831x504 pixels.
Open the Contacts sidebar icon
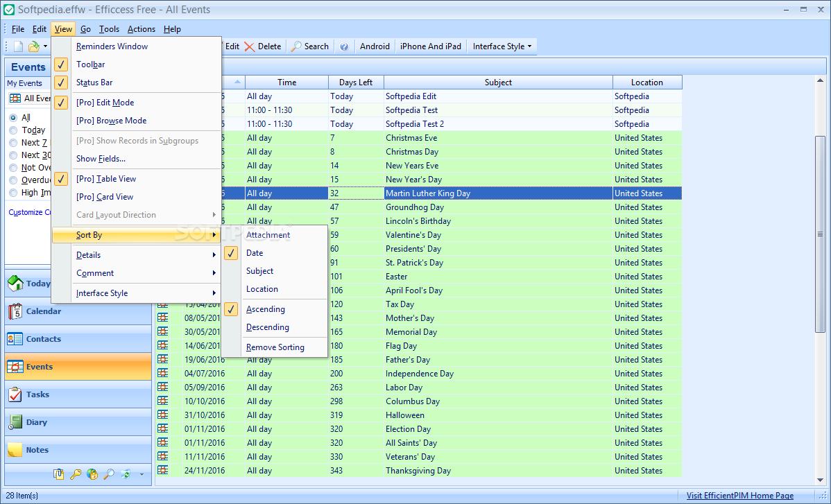point(15,339)
